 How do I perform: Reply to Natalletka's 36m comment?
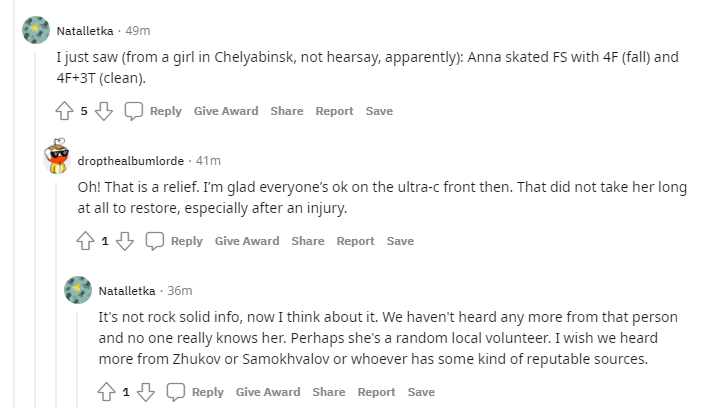pos(196,392)
